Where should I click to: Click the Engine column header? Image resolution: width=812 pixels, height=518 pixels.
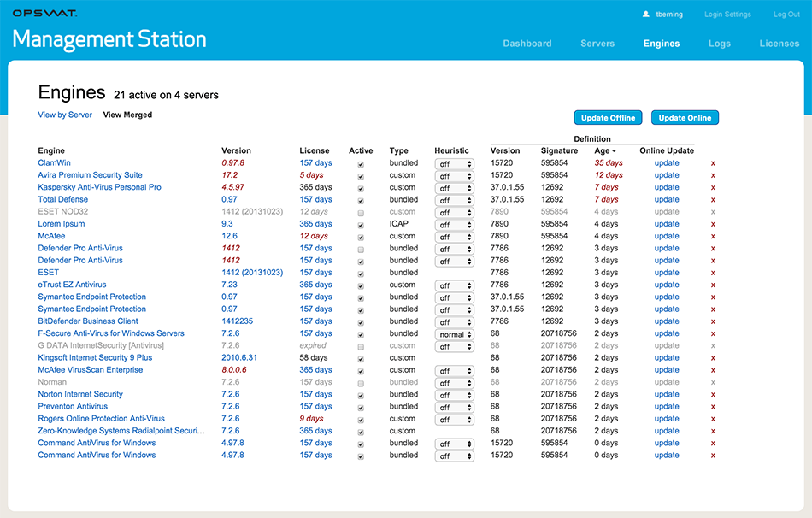pyautogui.click(x=51, y=150)
